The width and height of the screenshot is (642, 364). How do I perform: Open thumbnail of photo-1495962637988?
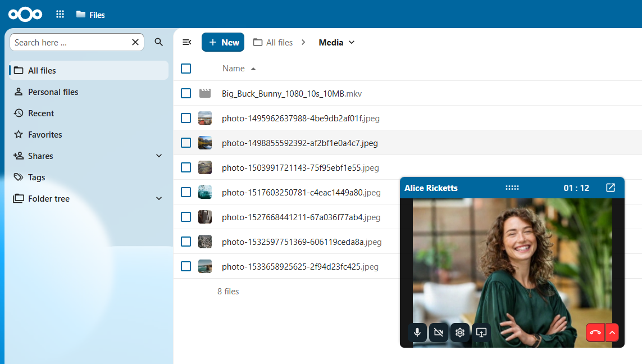204,118
